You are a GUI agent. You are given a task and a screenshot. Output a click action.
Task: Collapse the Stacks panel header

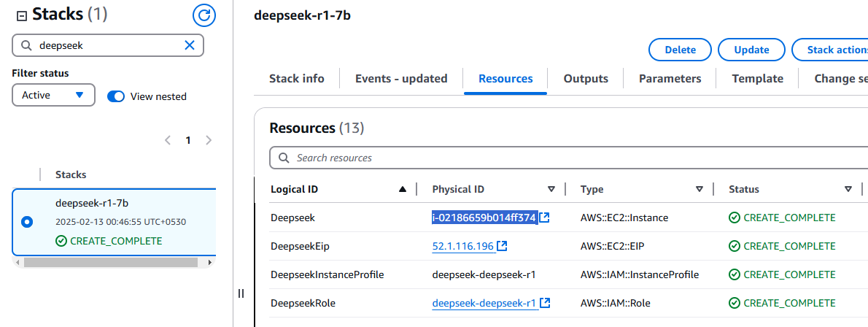[x=22, y=16]
